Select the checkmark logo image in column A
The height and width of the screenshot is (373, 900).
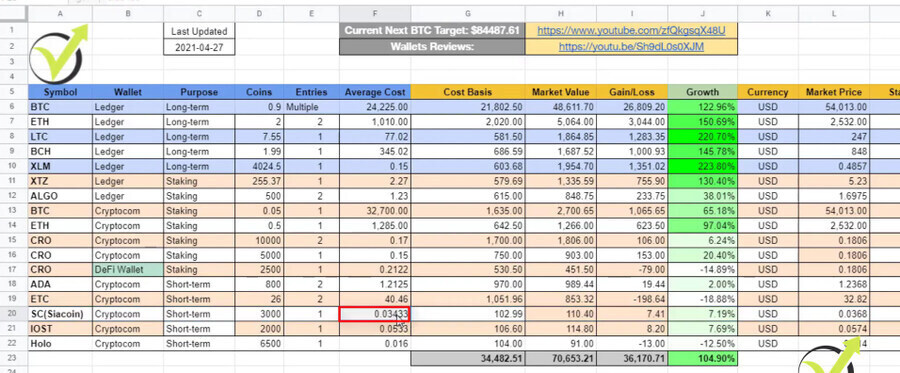[59, 53]
